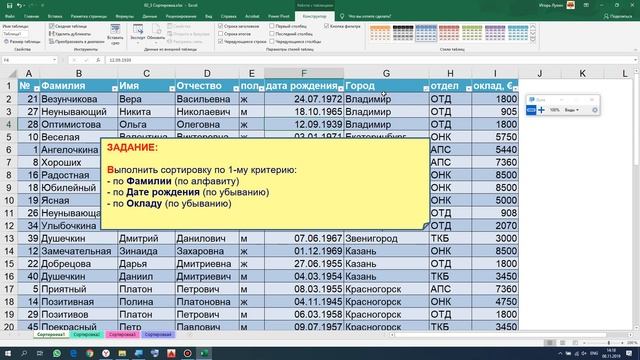Apply the green table style

(x=472, y=33)
